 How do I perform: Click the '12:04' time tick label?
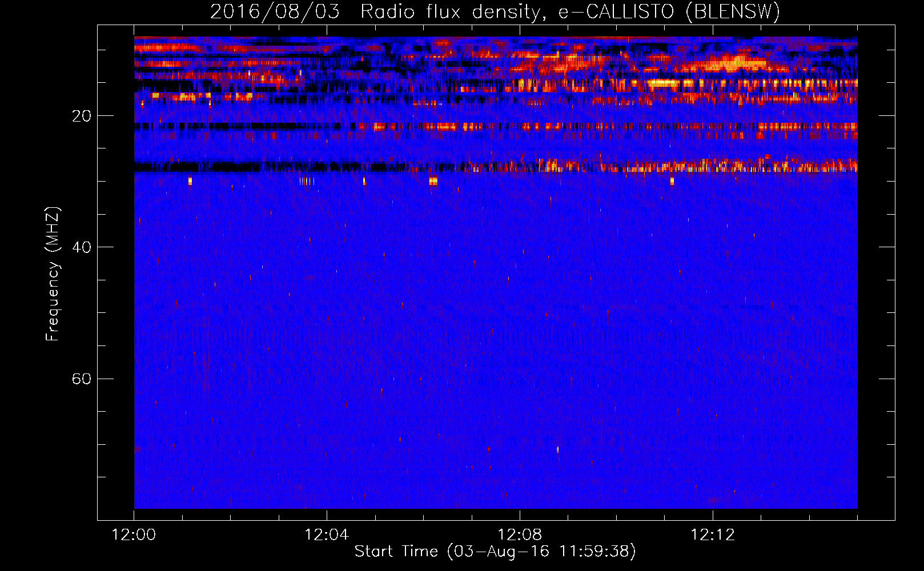click(x=327, y=535)
